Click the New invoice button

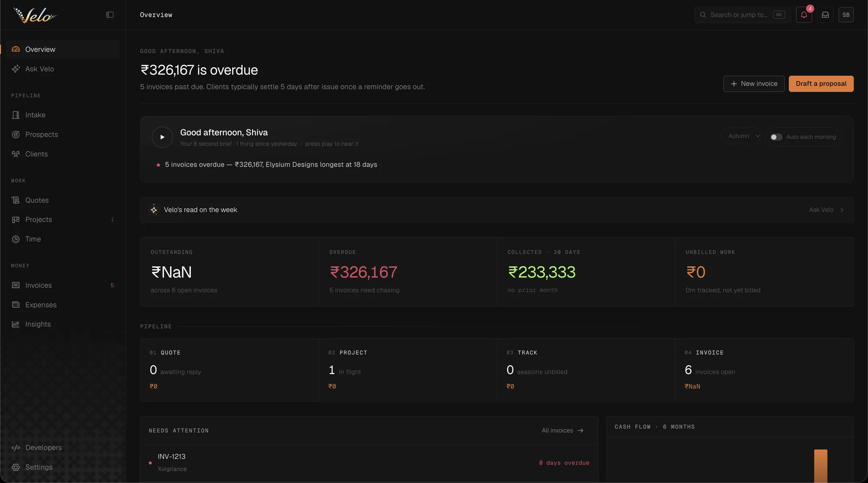click(754, 84)
